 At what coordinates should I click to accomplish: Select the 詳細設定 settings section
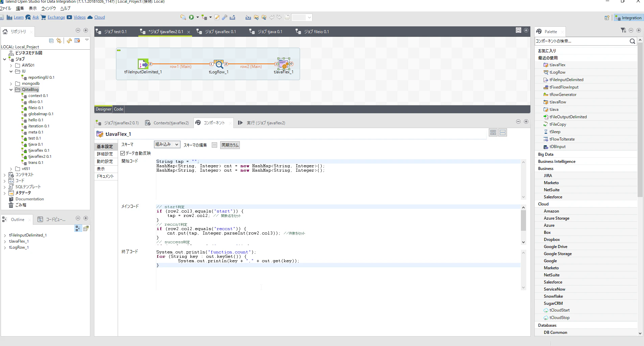click(x=105, y=154)
